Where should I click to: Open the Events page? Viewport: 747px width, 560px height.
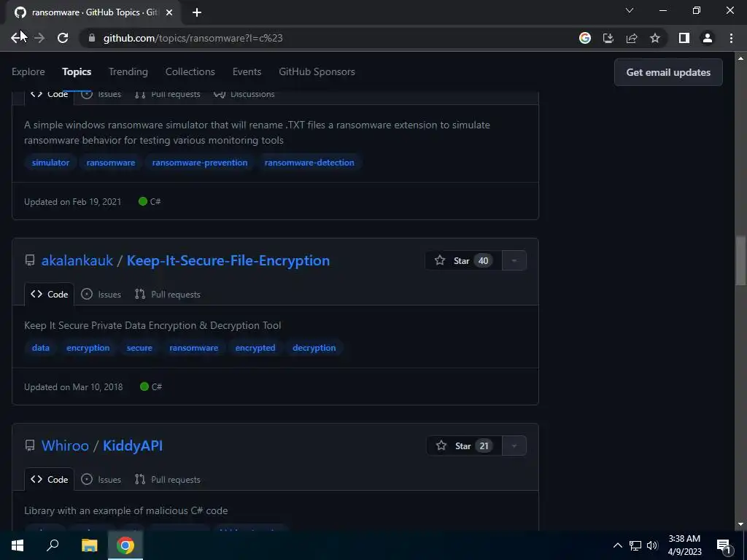coord(247,71)
